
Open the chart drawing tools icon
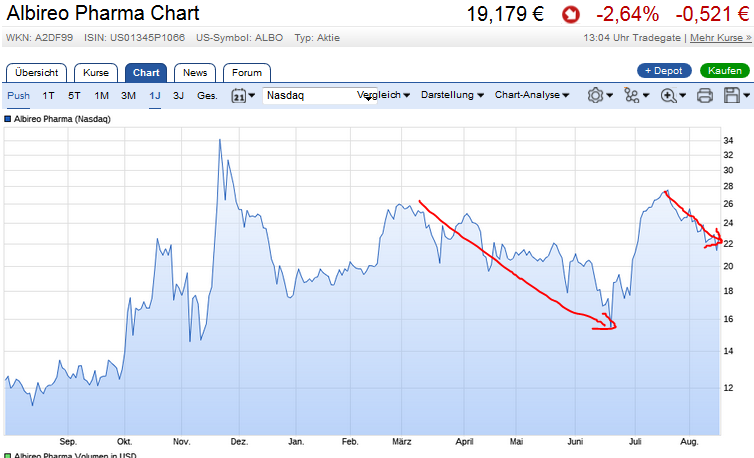tap(631, 95)
